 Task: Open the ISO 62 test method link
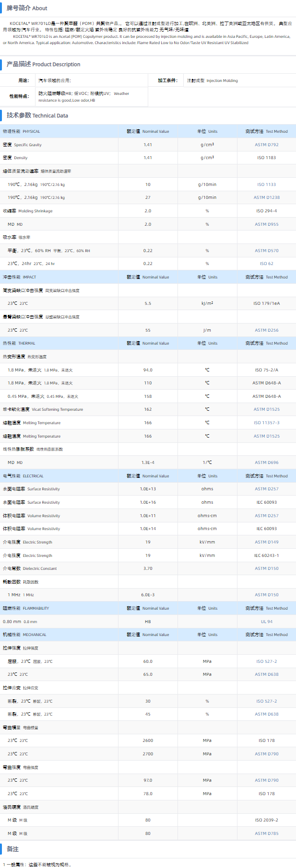[x=266, y=264]
